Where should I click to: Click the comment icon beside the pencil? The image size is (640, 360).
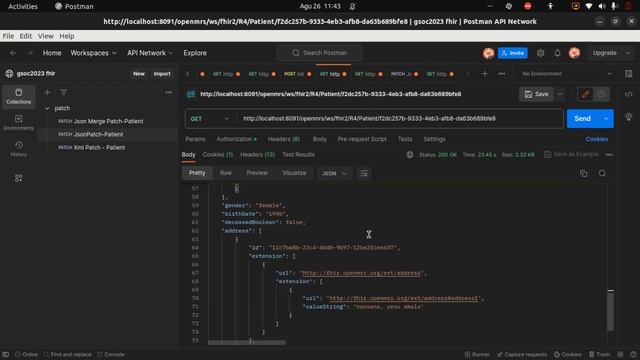click(x=601, y=94)
